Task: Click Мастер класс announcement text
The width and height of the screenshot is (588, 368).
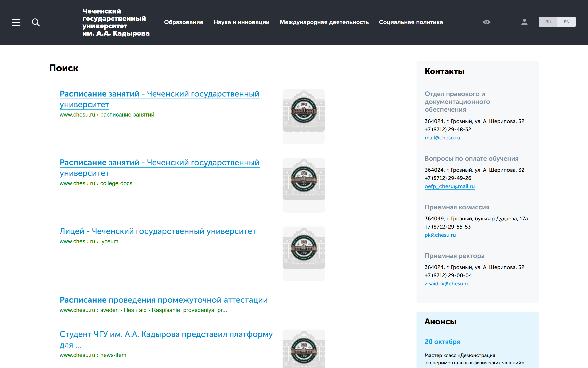Action: (x=474, y=359)
